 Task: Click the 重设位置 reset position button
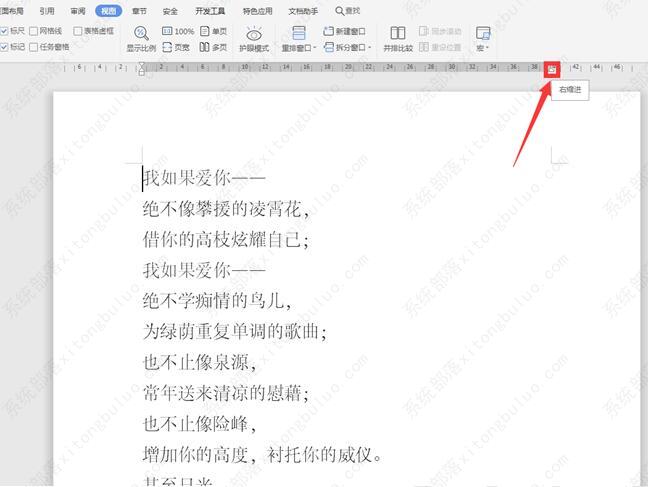(x=440, y=48)
